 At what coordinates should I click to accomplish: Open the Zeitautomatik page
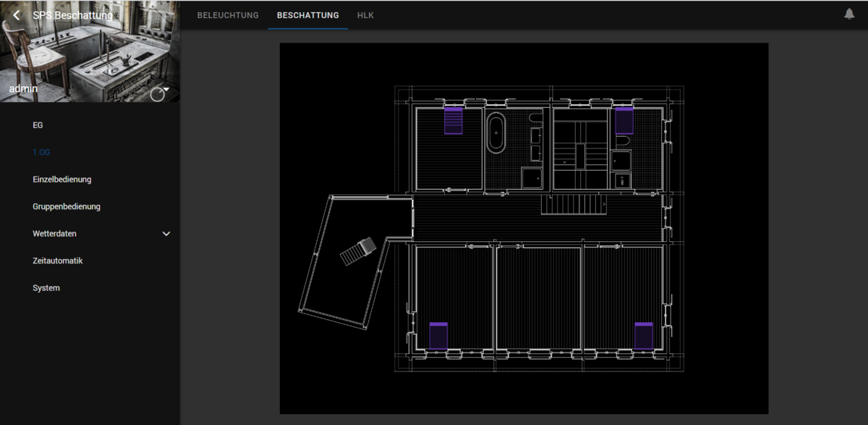58,261
